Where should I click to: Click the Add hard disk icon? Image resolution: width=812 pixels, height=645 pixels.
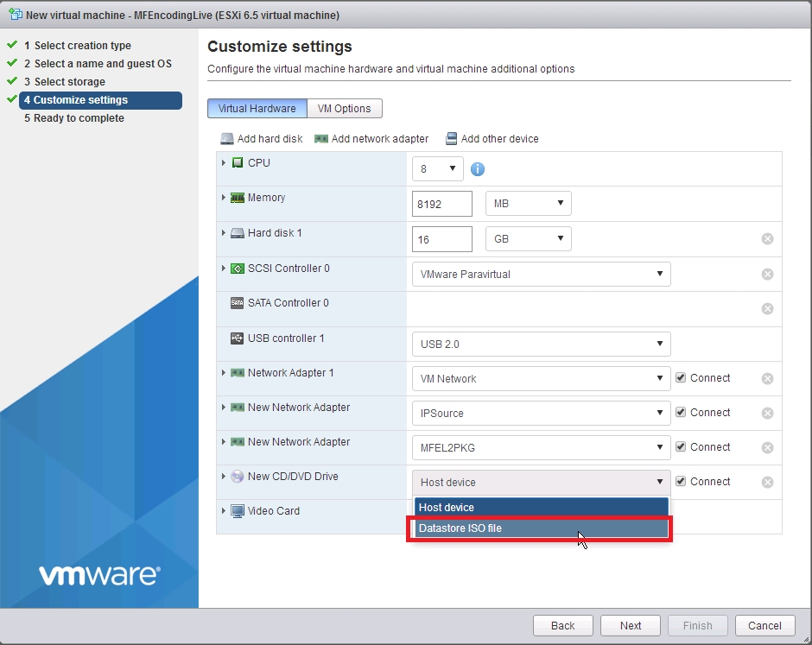tap(227, 139)
